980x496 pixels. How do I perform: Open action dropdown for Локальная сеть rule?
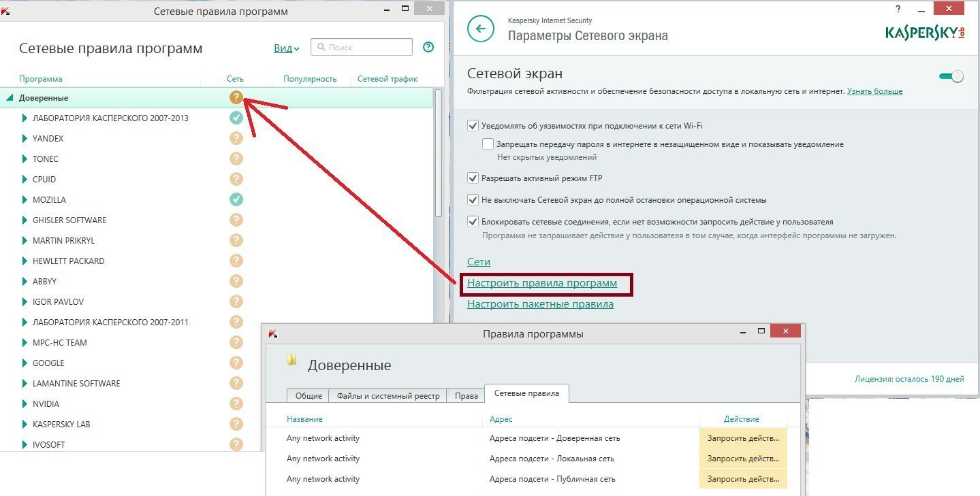click(x=743, y=459)
